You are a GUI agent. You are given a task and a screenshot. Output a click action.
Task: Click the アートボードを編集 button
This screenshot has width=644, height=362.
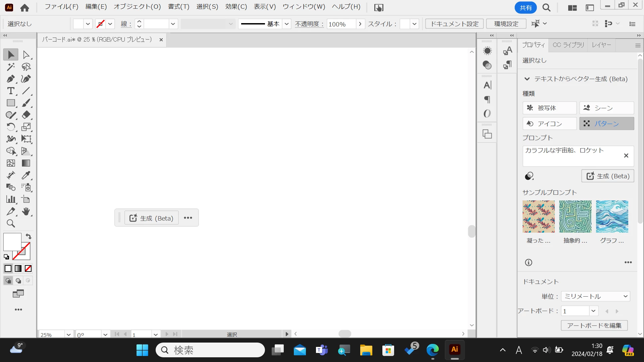[594, 325]
